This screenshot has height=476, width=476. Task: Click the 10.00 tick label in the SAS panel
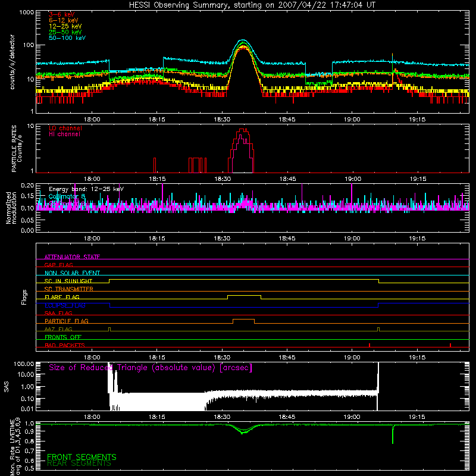coord(26,375)
